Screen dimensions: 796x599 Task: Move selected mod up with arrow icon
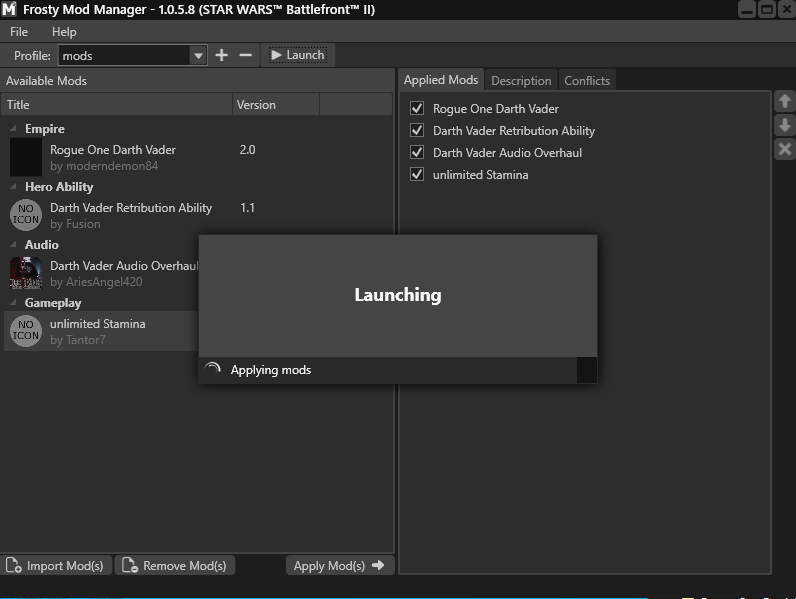(x=785, y=102)
